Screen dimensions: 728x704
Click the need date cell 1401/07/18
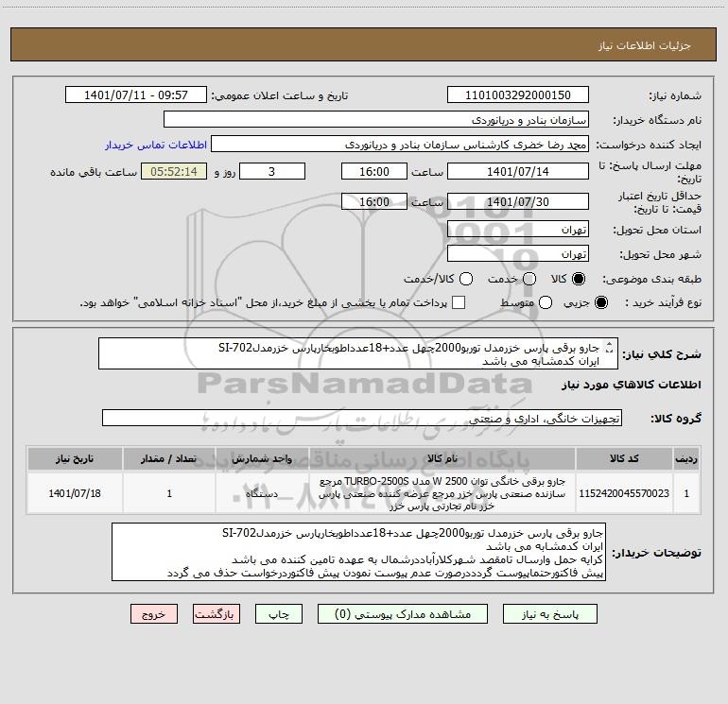[x=75, y=493]
